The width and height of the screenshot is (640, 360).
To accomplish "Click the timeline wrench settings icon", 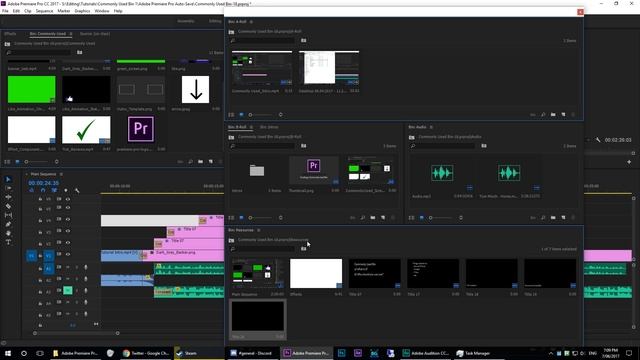I will tap(77, 191).
